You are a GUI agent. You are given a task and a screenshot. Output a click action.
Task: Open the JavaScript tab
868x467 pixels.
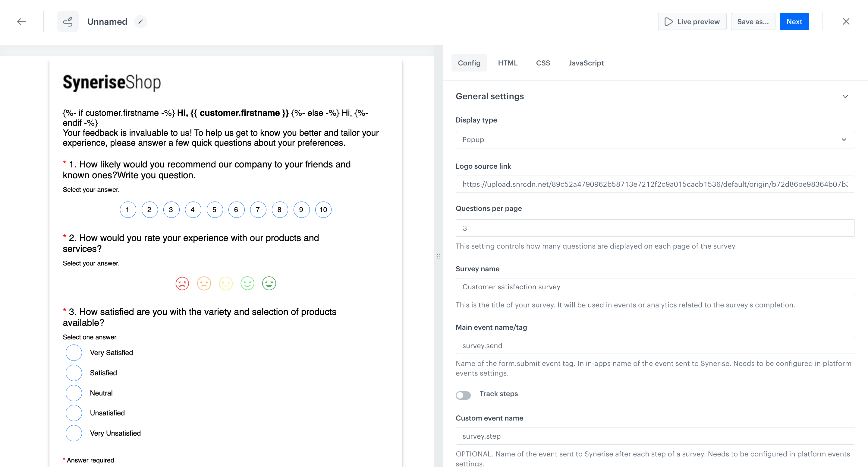click(x=586, y=63)
